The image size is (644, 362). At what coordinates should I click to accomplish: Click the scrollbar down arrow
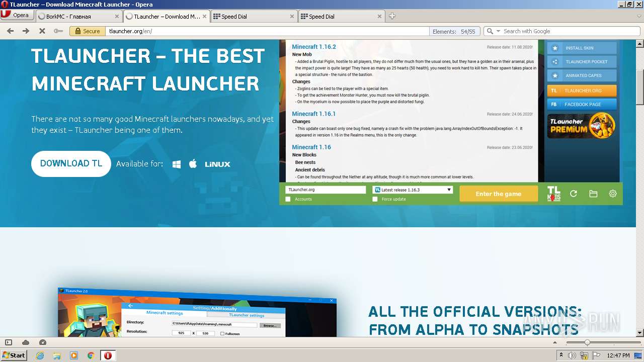(639, 333)
